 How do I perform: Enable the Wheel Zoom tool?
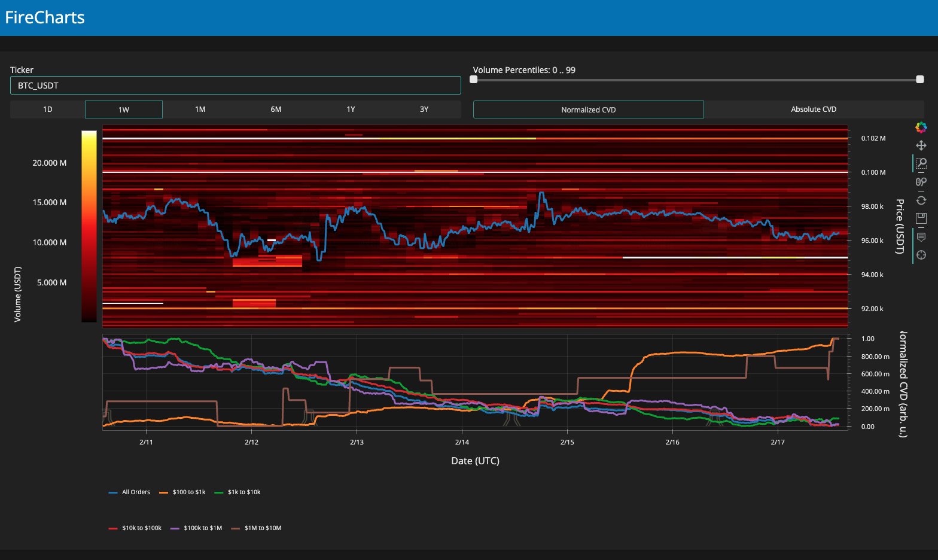pyautogui.click(x=921, y=182)
